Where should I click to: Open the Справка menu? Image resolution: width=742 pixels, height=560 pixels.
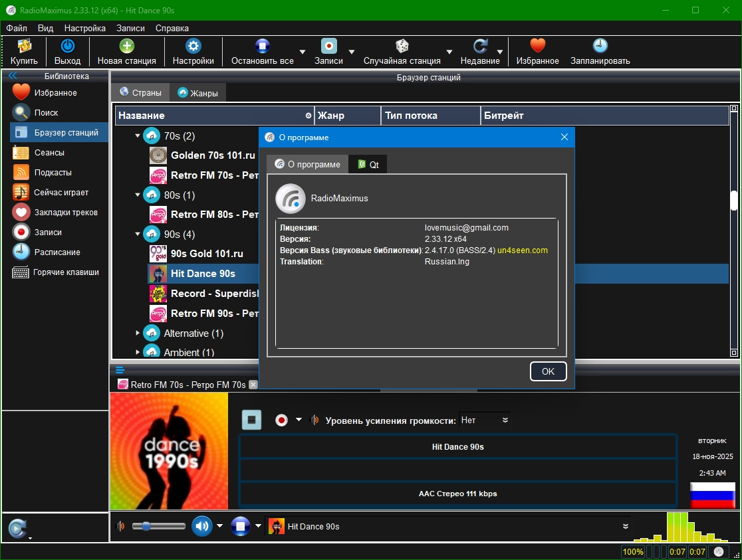coord(172,28)
